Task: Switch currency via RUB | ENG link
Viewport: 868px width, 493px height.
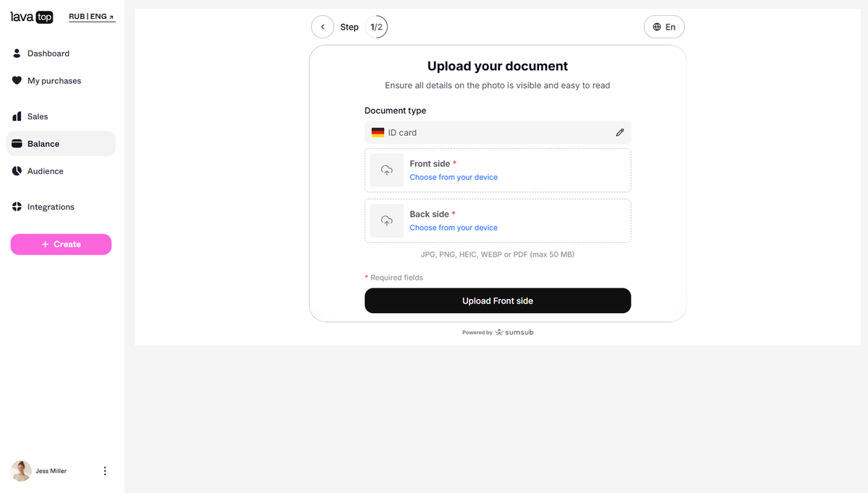Action: pyautogui.click(x=92, y=17)
